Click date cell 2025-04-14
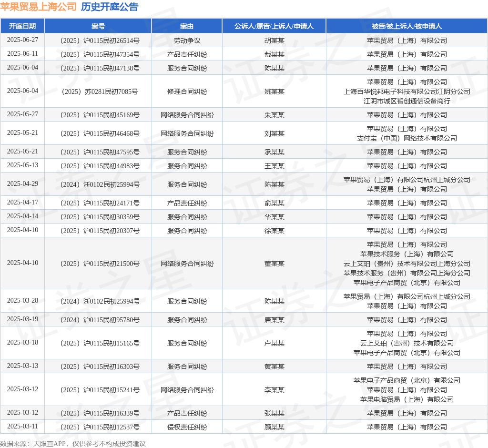This screenshot has height=448, width=488. (x=22, y=216)
